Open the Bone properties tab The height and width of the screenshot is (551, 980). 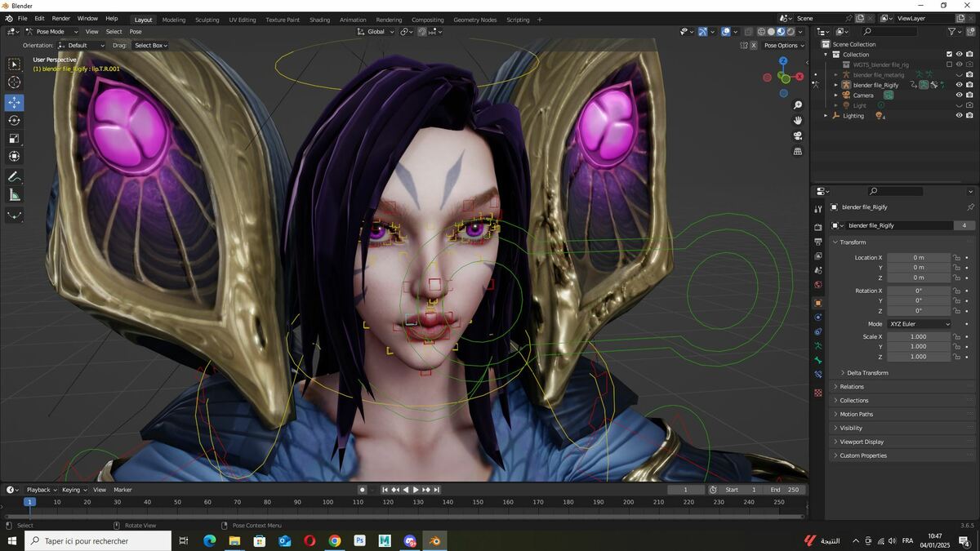tap(818, 361)
